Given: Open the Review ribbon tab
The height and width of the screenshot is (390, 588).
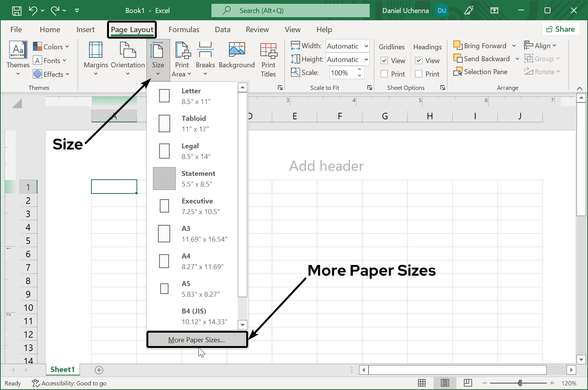Looking at the screenshot, I should pyautogui.click(x=257, y=29).
